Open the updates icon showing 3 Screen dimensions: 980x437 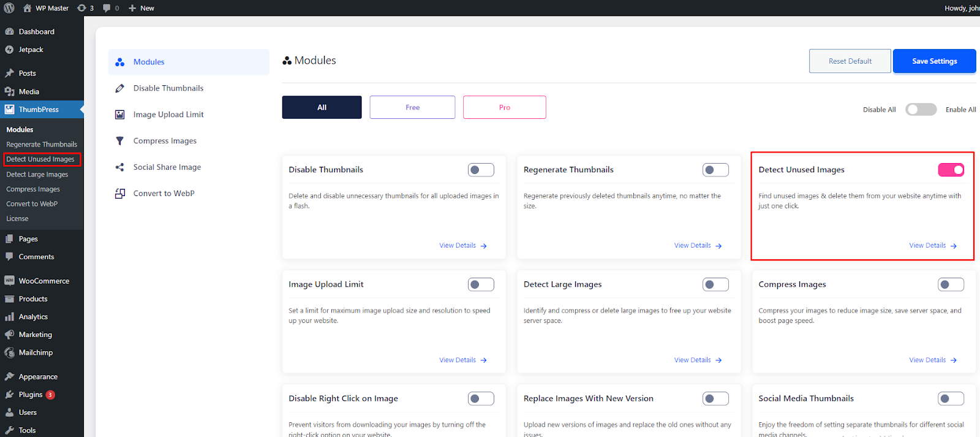tap(81, 8)
